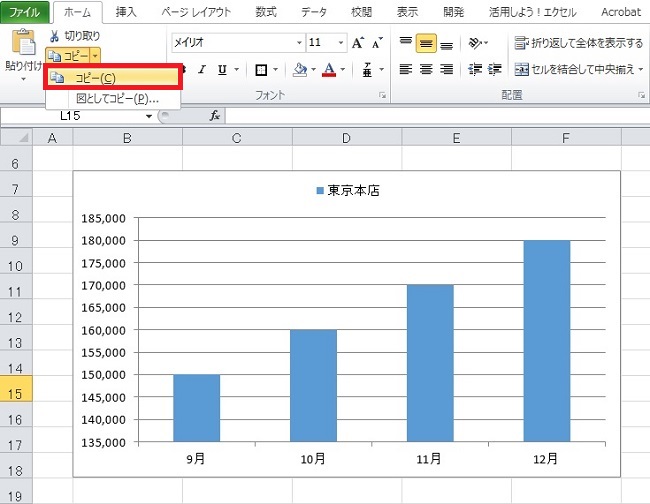
Task: Click the Paste clipboard icon
Action: pos(19,43)
